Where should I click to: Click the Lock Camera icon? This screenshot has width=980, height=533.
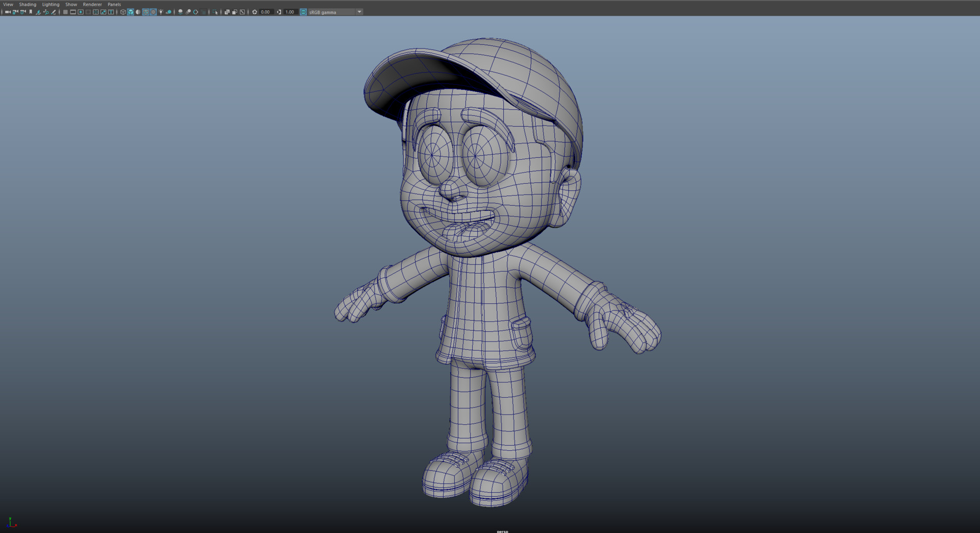15,12
